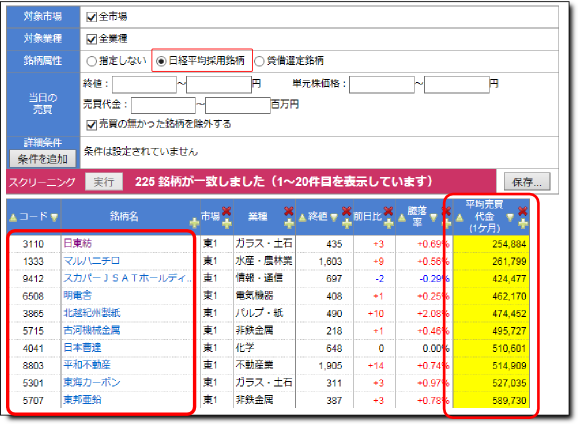
Task: Sort 平均売買代金 column ascending with up triangle
Action: 459,218
